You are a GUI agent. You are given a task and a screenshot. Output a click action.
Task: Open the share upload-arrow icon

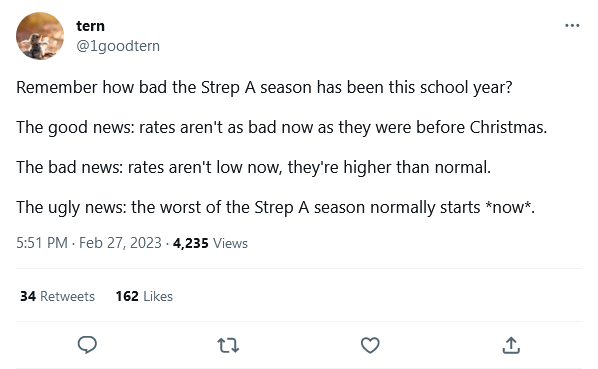[x=511, y=345]
